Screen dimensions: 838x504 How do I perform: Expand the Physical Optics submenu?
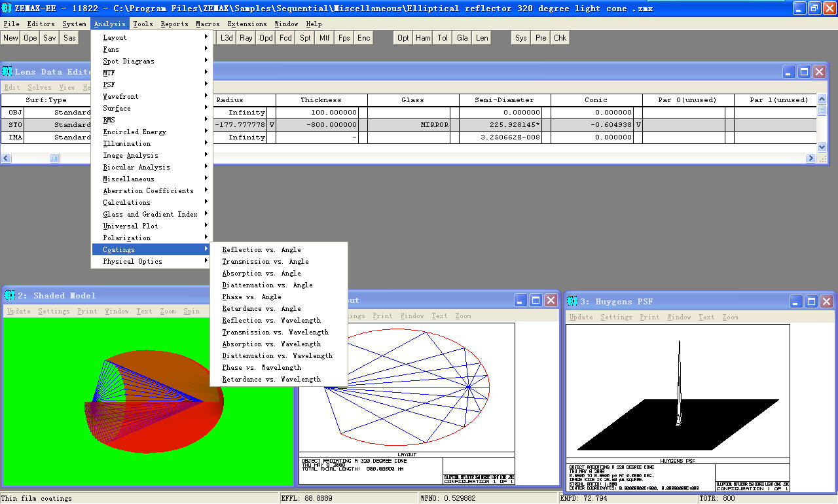[152, 261]
